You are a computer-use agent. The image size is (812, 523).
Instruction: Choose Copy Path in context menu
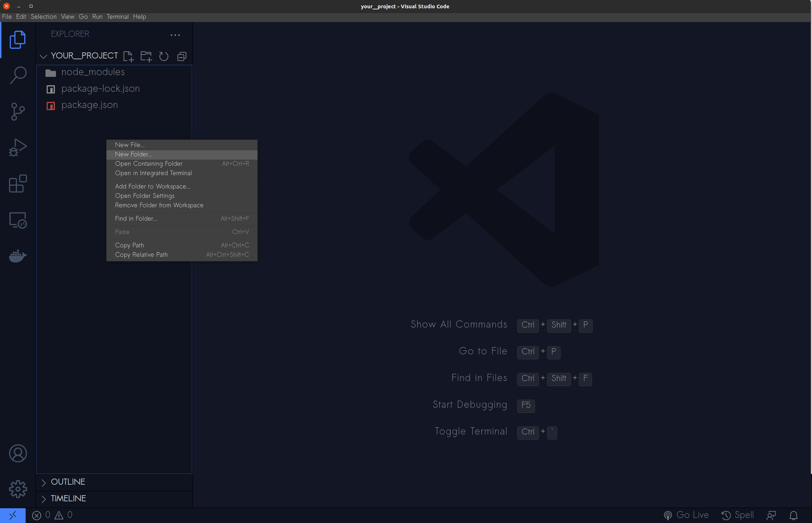[x=182, y=245]
